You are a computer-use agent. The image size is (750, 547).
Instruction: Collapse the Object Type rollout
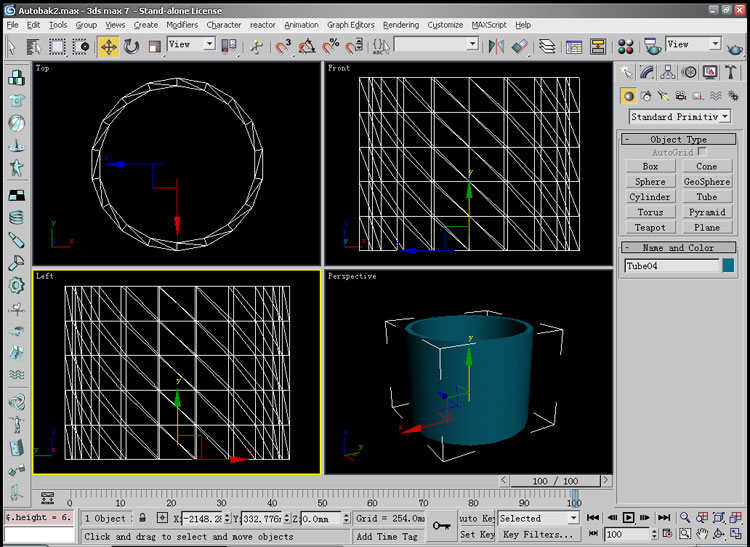click(678, 139)
